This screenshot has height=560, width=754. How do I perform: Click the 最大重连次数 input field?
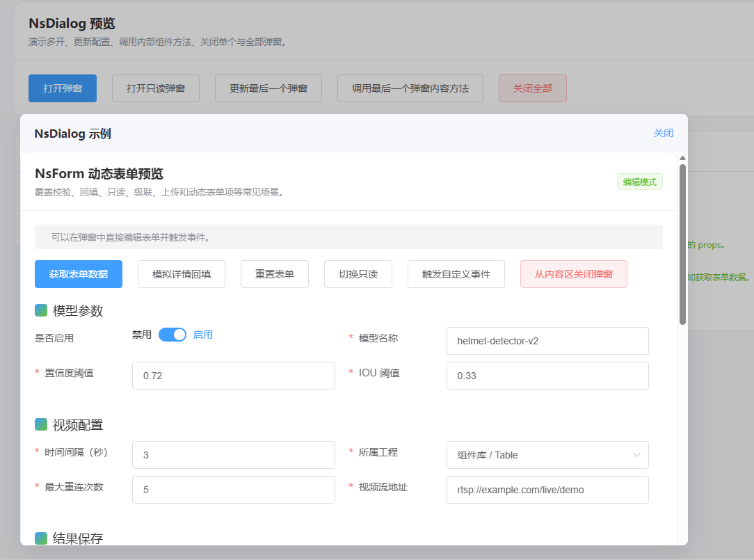pos(233,490)
